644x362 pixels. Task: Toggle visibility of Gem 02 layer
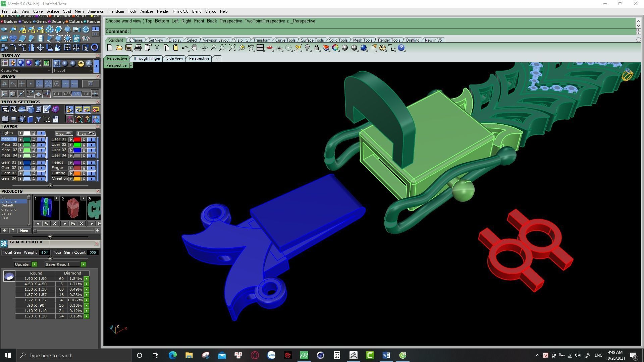41,168
